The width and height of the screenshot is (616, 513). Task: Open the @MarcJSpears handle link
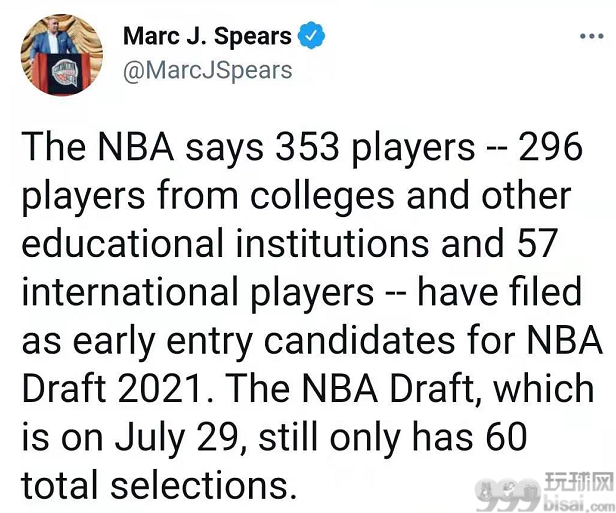point(207,71)
